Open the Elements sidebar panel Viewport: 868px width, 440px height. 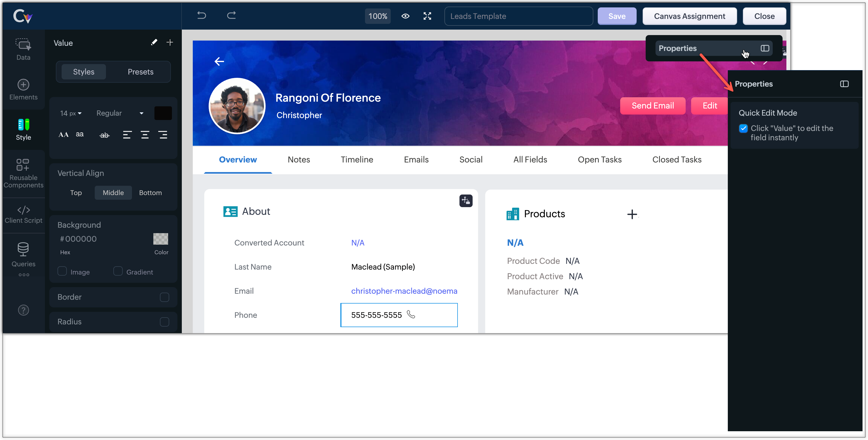pos(23,89)
